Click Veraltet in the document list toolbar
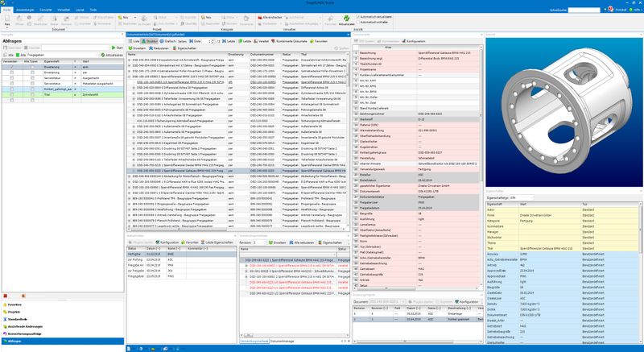 261,42
